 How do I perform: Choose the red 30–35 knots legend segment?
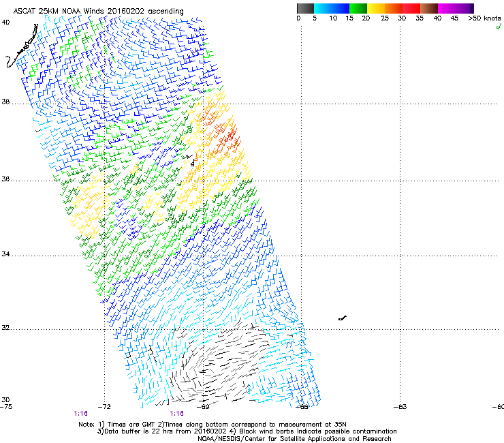click(411, 8)
